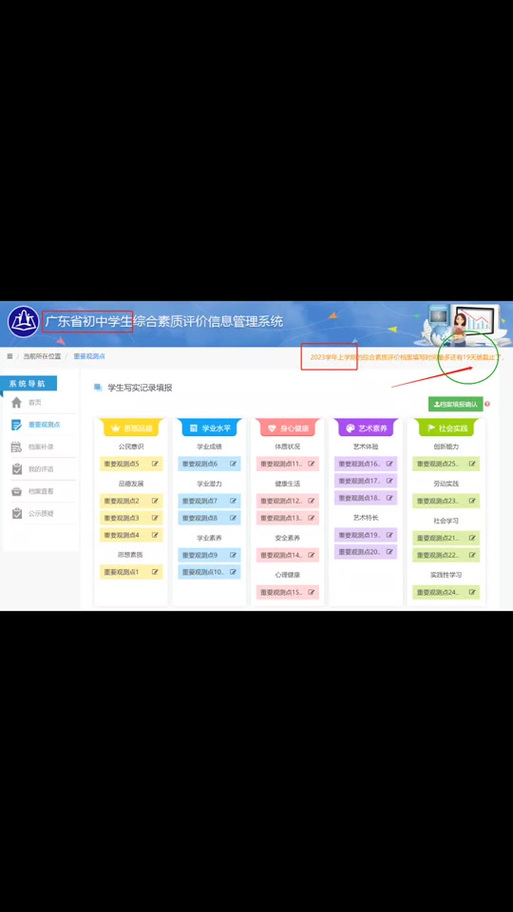Image resolution: width=513 pixels, height=912 pixels.
Task: Click the 劳动实践 subcategory label
Action: point(446,483)
